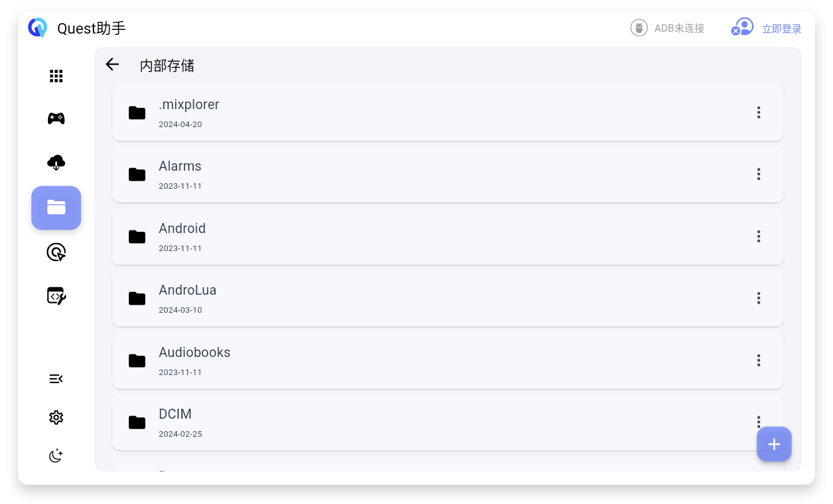833x504 pixels.
Task: Open the settings gear
Action: (x=56, y=417)
